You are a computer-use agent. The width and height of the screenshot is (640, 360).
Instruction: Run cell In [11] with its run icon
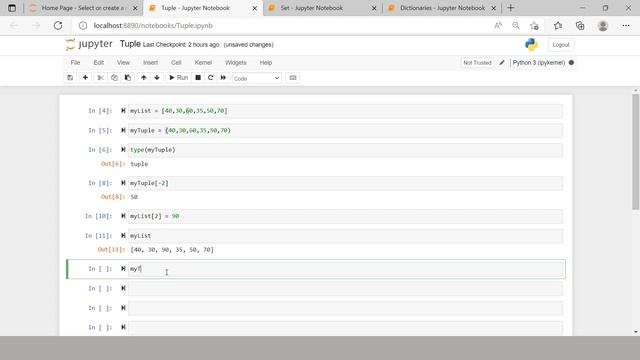click(123, 236)
